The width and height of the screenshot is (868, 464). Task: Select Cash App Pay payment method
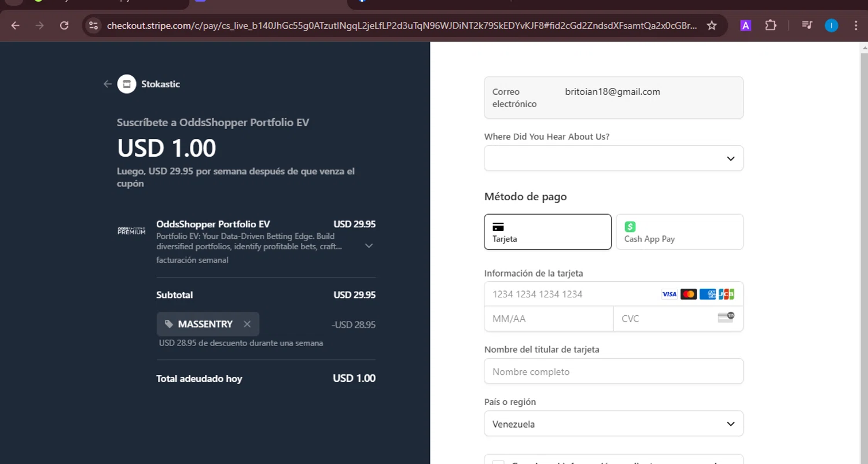pos(679,232)
